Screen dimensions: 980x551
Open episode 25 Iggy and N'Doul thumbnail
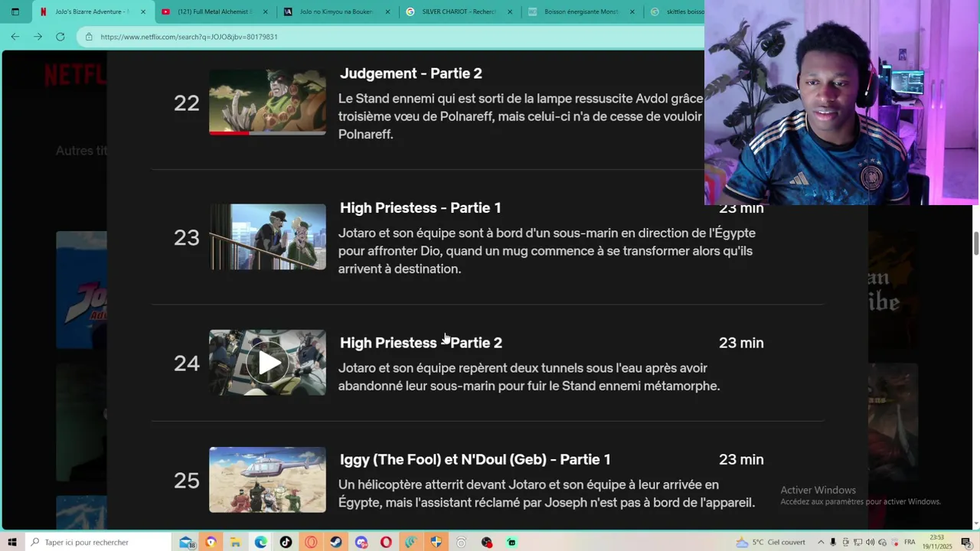267,480
